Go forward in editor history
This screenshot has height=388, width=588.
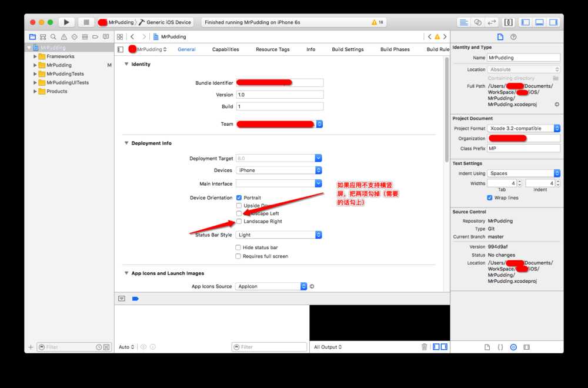(x=143, y=36)
